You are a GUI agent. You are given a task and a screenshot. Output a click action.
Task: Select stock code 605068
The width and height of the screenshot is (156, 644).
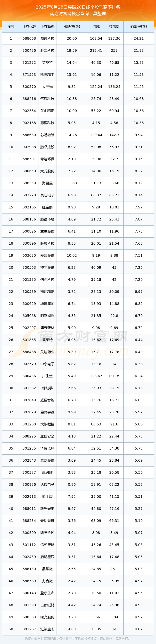click(29, 316)
